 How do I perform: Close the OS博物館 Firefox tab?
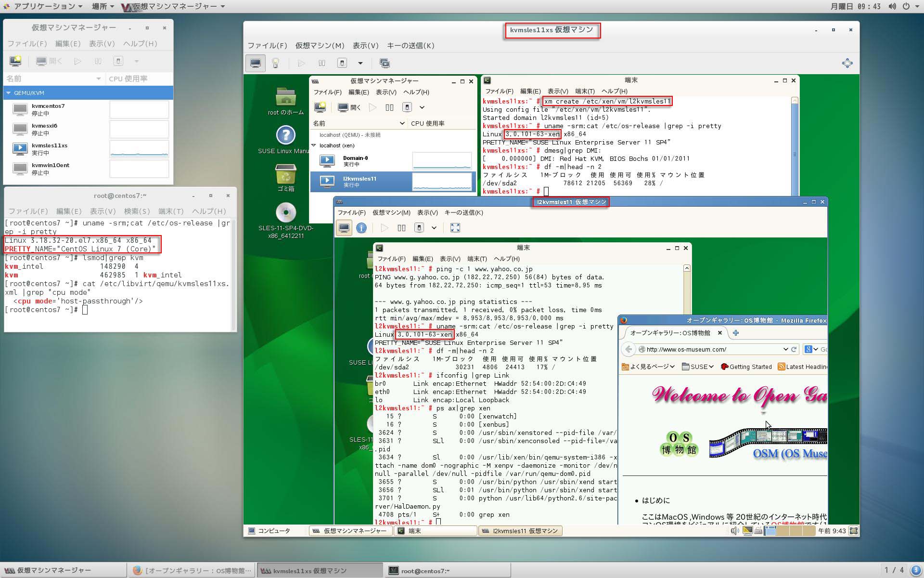(x=720, y=333)
